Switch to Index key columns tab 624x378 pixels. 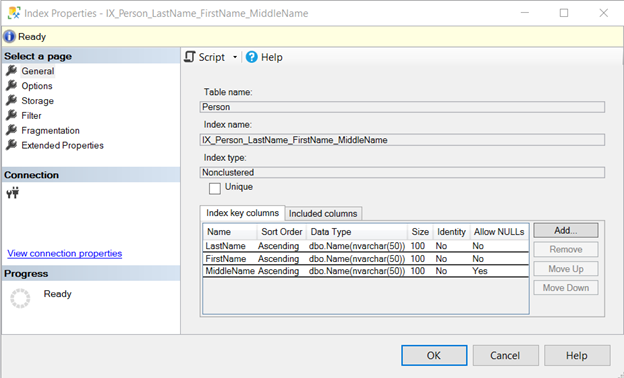point(242,213)
